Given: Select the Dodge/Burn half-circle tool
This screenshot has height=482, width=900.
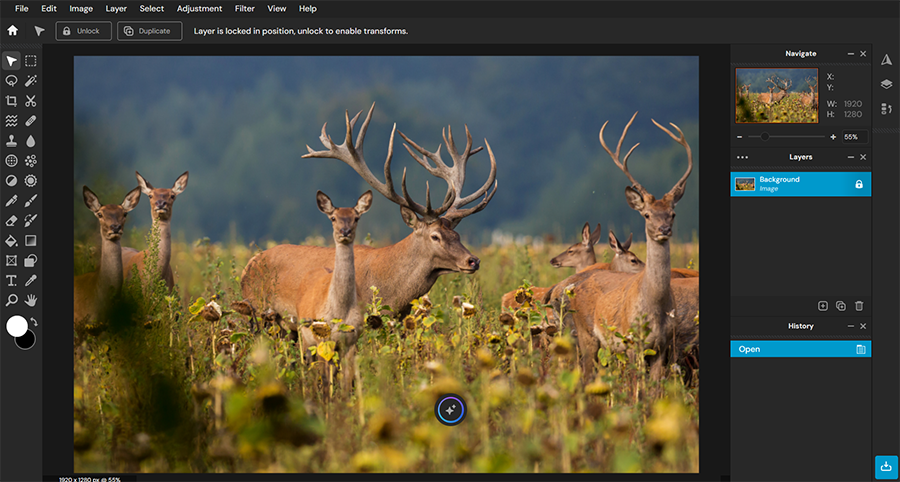Looking at the screenshot, I should pos(11,181).
